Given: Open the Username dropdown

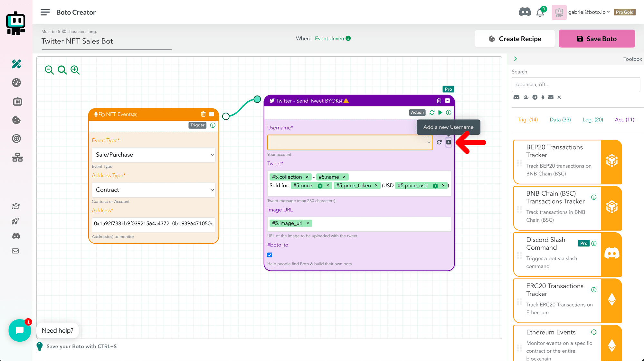Looking at the screenshot, I should tap(350, 143).
